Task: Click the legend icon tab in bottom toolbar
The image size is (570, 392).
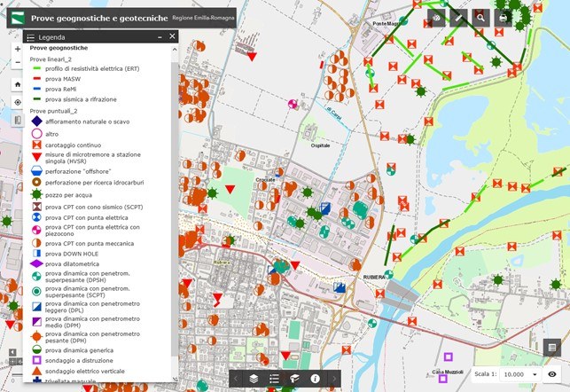Action: [274, 379]
